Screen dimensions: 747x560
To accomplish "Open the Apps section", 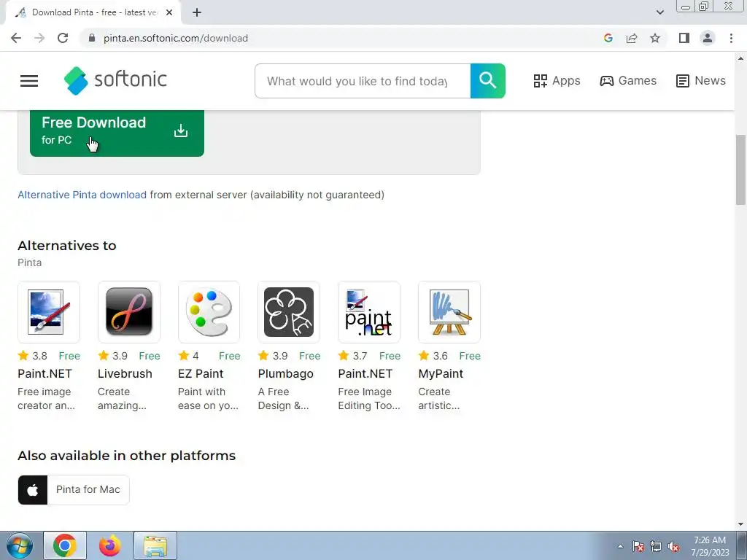I will [557, 81].
